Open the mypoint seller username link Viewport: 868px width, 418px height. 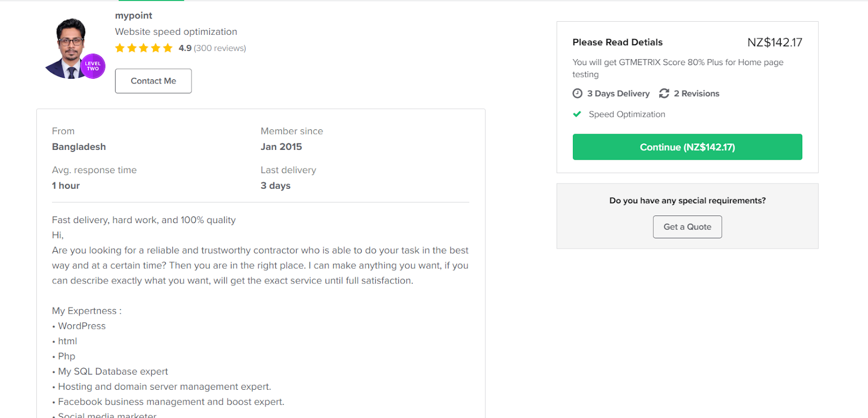(x=133, y=16)
